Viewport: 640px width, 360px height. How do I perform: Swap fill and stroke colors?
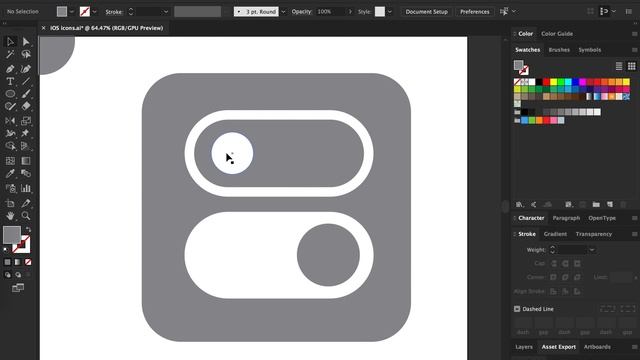28,230
